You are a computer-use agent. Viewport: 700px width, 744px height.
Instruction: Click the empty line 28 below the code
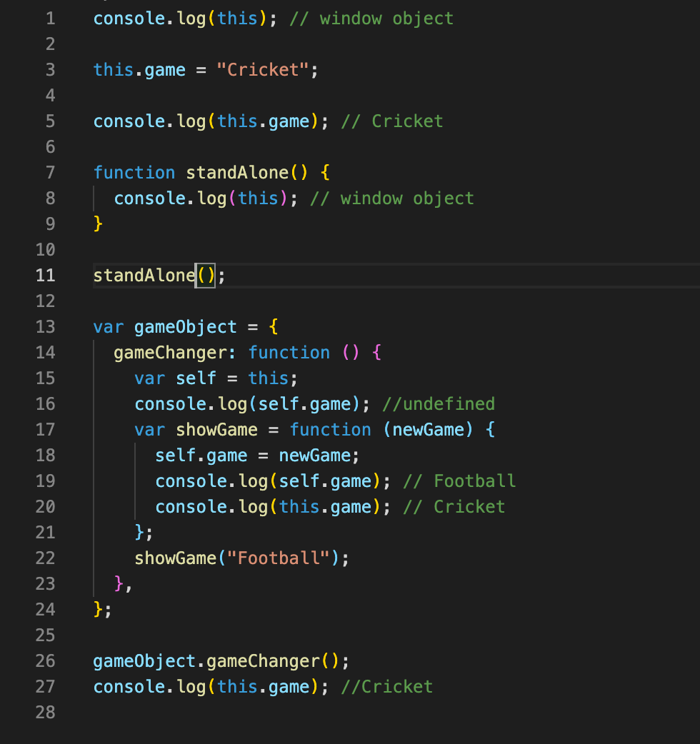143,712
